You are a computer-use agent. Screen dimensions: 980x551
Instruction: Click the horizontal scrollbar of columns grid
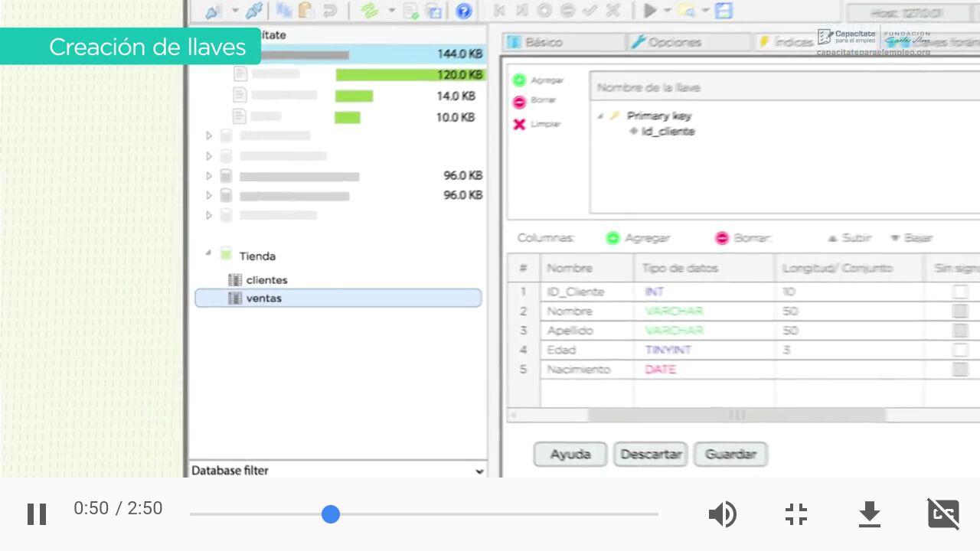pos(737,415)
